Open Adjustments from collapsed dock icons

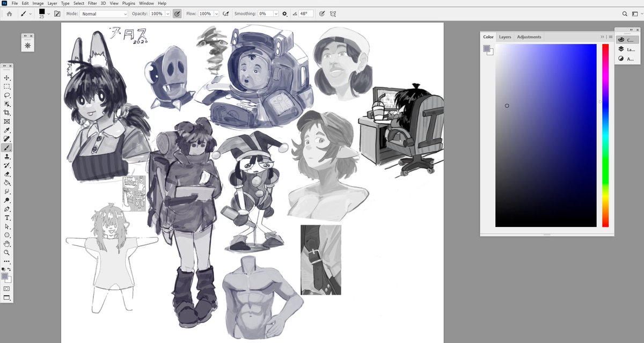point(627,59)
